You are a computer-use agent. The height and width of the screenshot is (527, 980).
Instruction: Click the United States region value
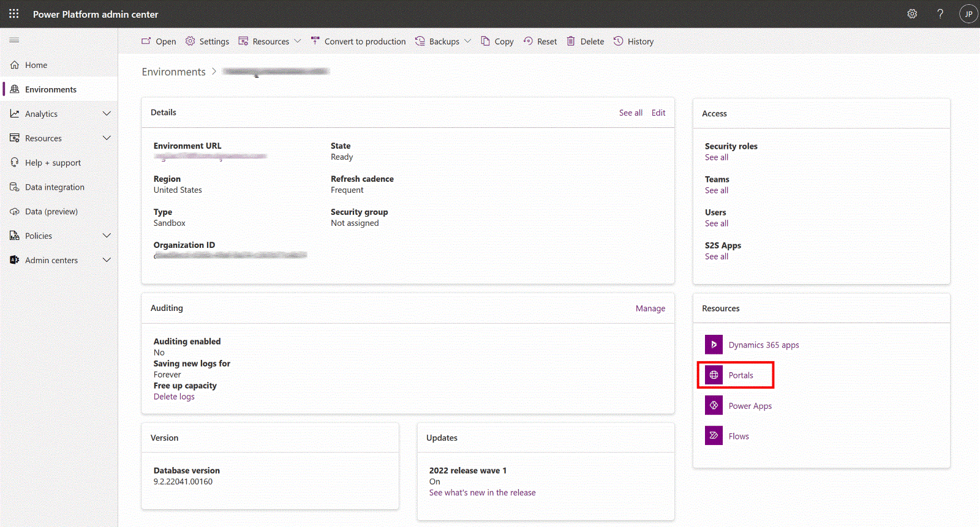[178, 190]
